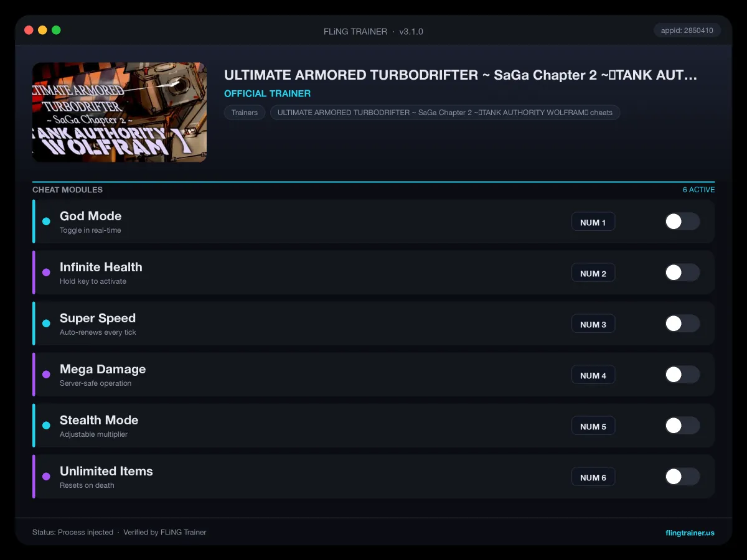Click the purple dot beside Mega Damage
The image size is (747, 560).
pos(46,375)
